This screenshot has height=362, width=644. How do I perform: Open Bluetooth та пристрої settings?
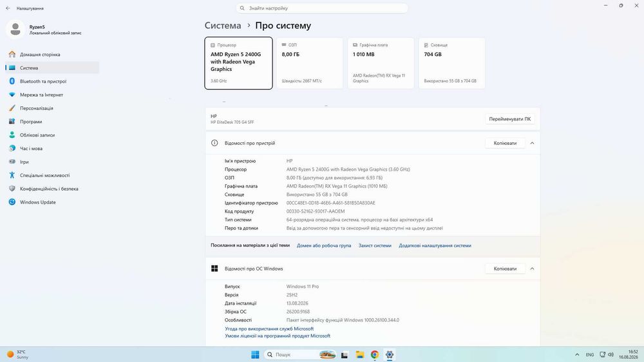[52, 81]
